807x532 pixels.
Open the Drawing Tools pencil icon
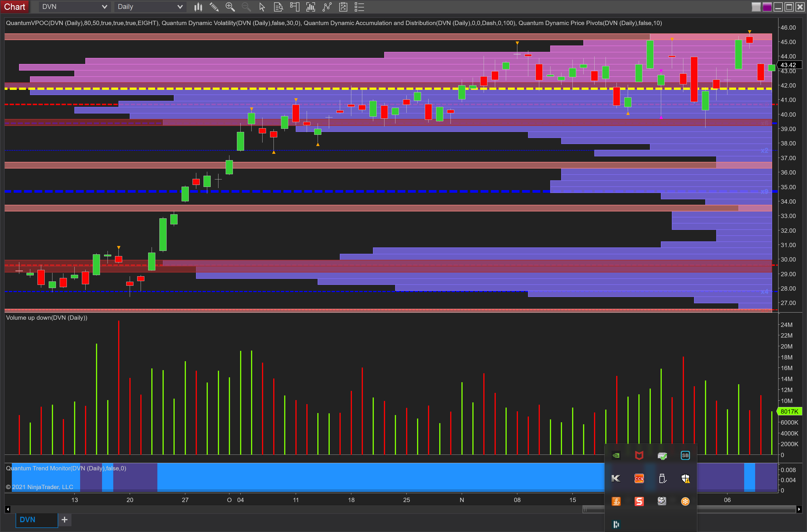click(214, 7)
